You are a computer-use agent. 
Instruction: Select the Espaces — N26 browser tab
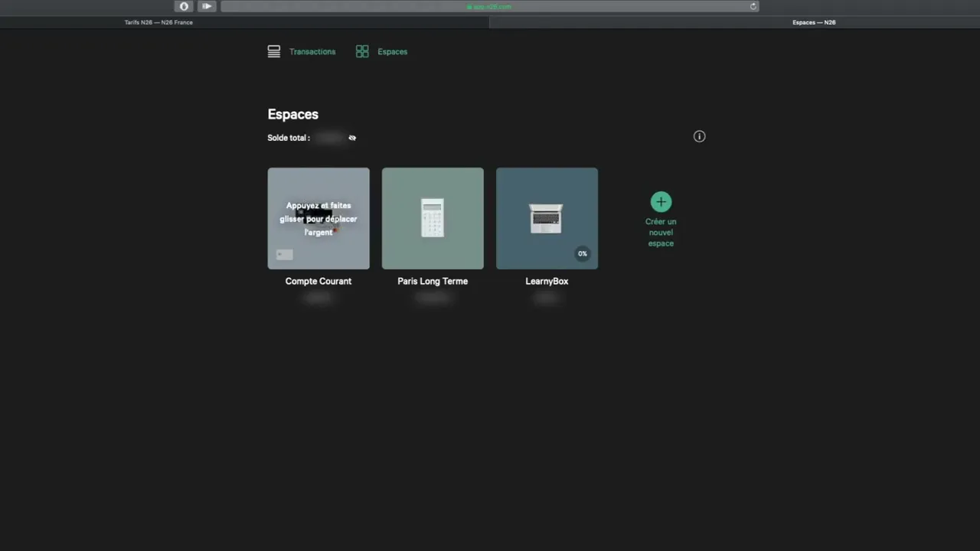[813, 22]
